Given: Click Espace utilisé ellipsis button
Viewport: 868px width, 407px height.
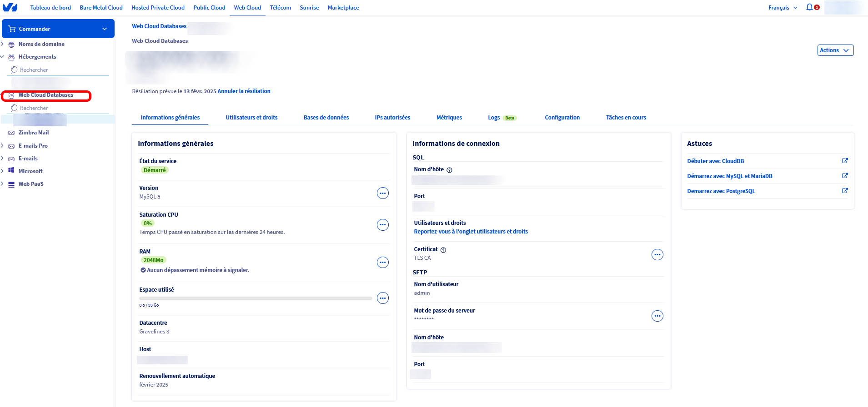Looking at the screenshot, I should tap(383, 298).
